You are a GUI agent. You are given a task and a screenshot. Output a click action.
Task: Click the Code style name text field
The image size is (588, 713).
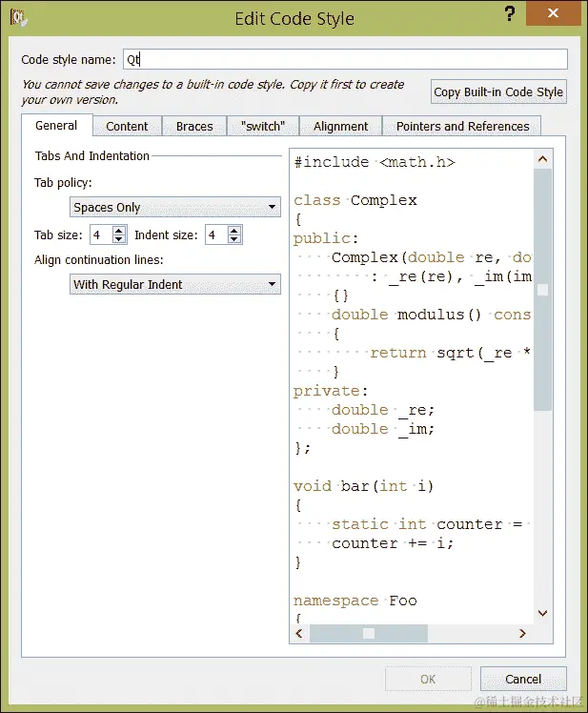pyautogui.click(x=345, y=59)
